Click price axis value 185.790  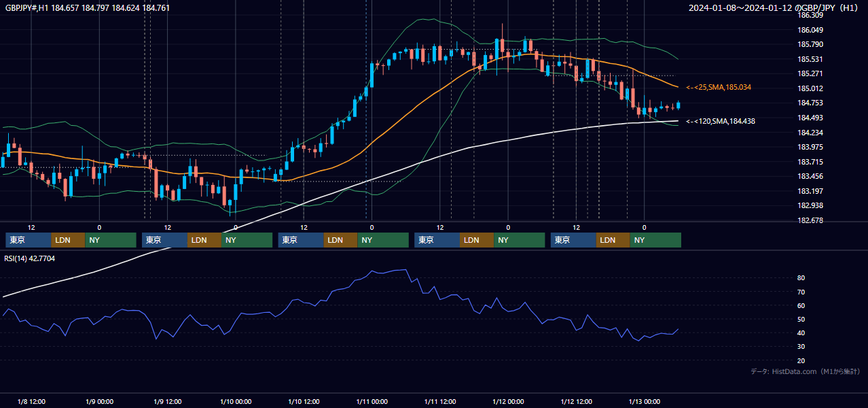[x=810, y=44]
